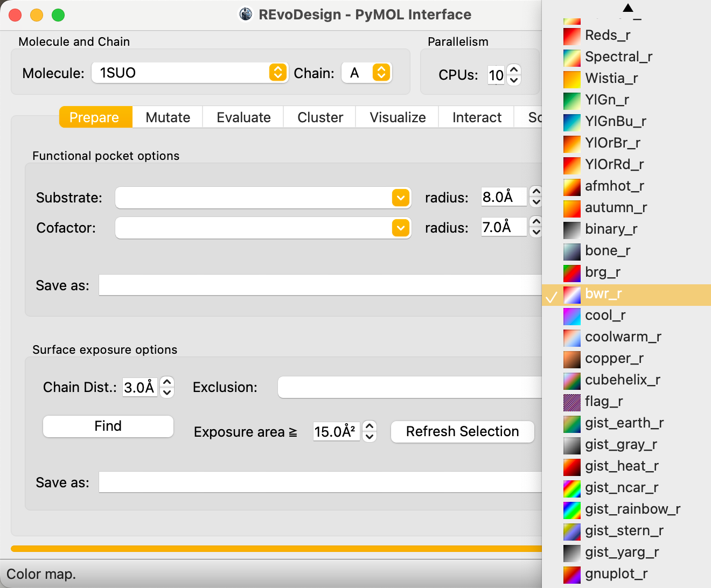Increase the Cofactor radius stepper
Screen dimensions: 711x588
click(x=536, y=222)
